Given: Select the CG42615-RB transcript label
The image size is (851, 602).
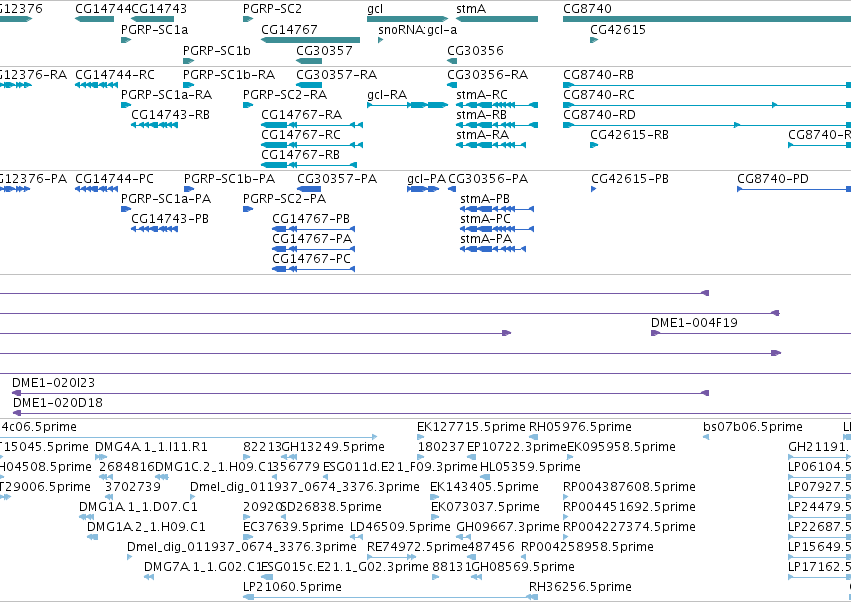Looking at the screenshot, I should (x=629, y=135).
